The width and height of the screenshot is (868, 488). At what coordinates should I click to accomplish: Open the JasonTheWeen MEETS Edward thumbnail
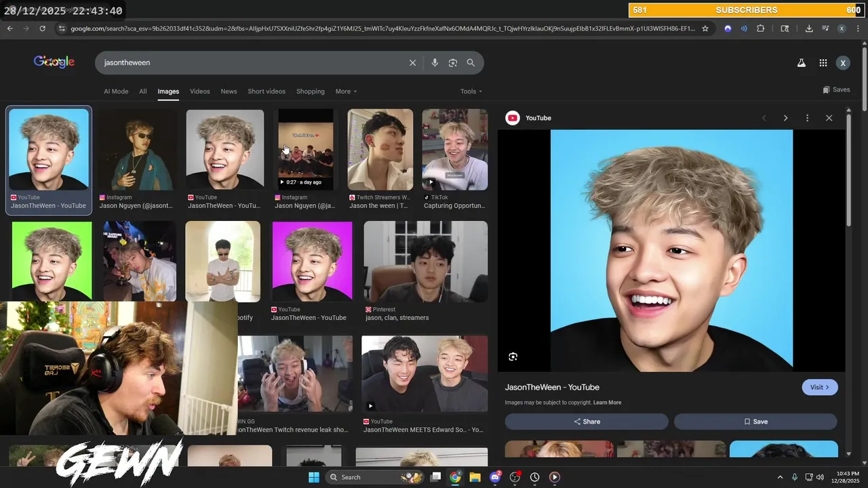(425, 373)
